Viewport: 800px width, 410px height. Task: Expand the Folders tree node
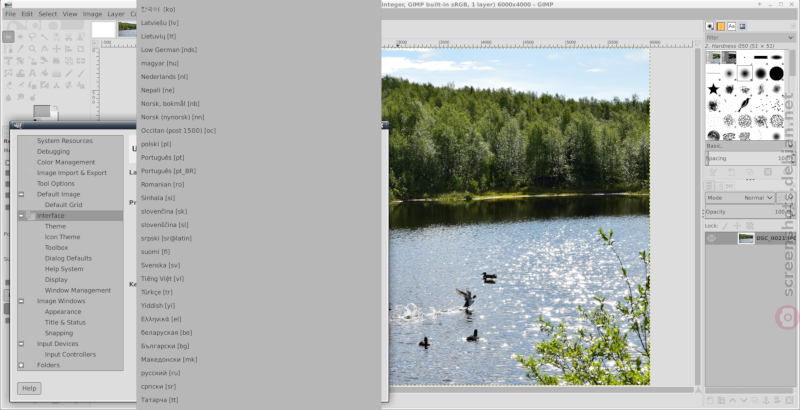[x=21, y=365]
